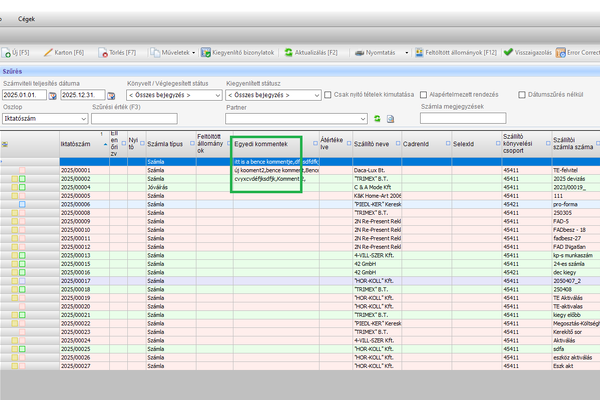
Task: Click 4-VILL-SZER Kft. in row 2025/00013
Action: (377, 255)
